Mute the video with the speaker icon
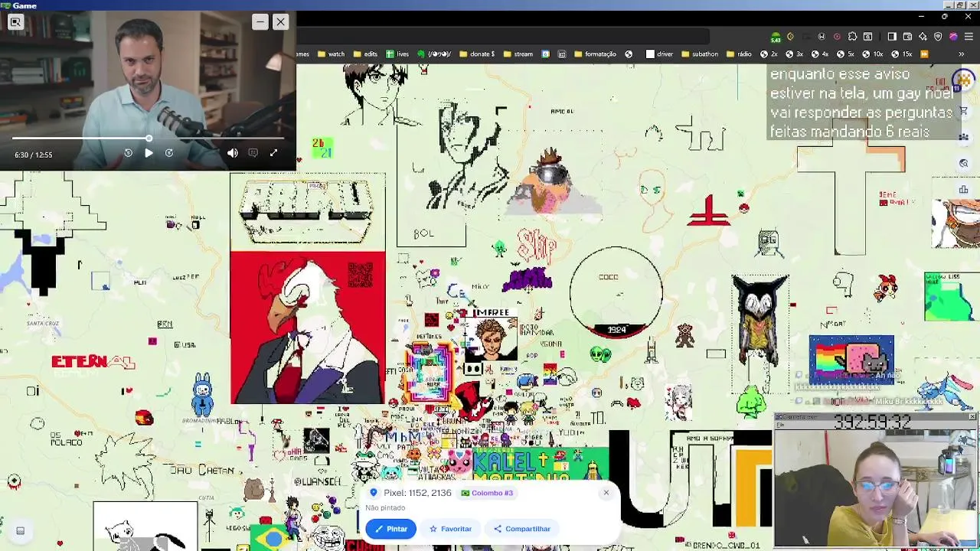The height and width of the screenshot is (551, 980). coord(233,153)
